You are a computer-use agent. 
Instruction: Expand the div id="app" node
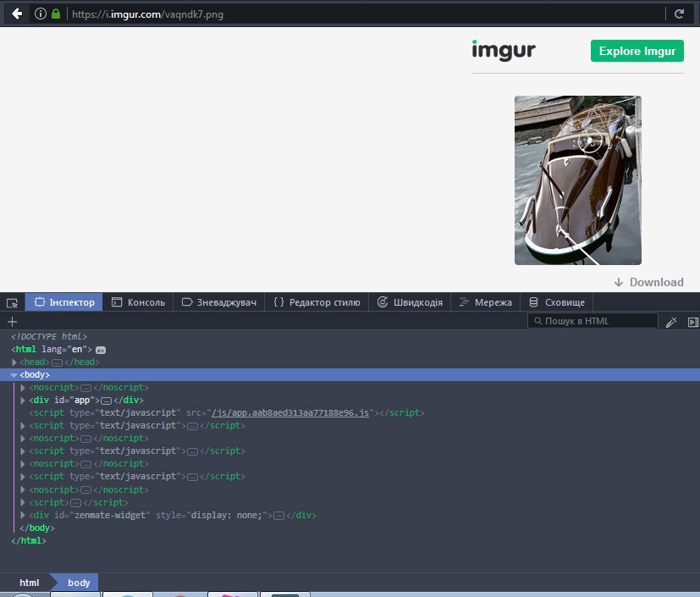[23, 401]
